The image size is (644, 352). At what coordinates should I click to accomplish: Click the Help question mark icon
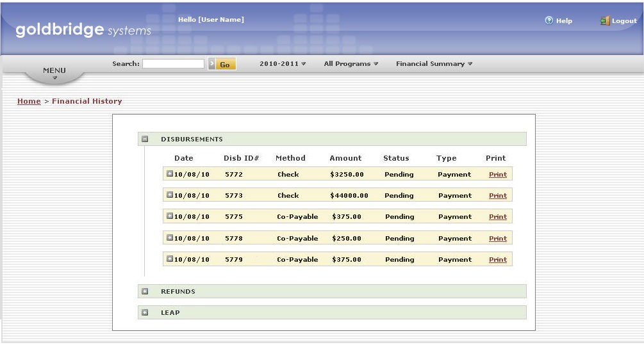(549, 20)
